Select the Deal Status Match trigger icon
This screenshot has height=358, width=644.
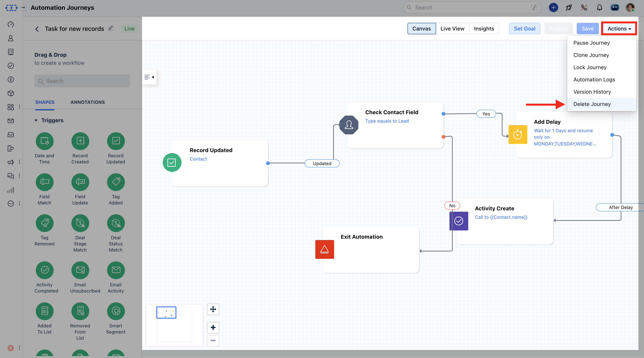click(x=116, y=223)
